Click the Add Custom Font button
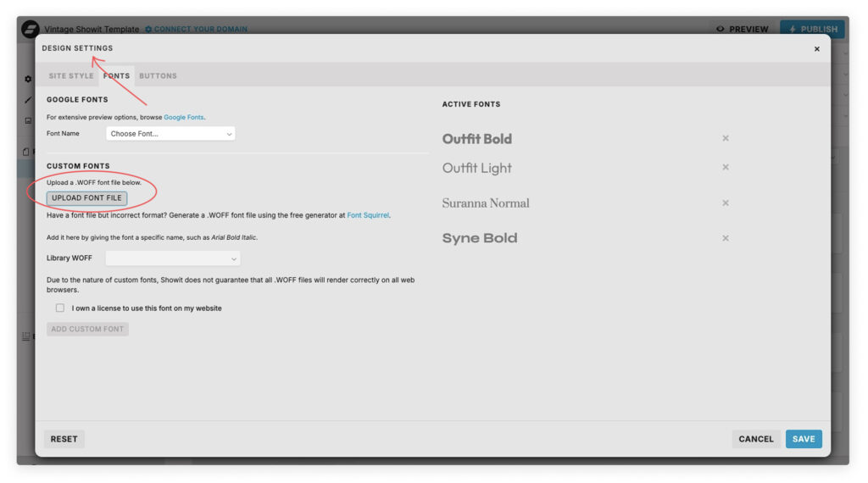 click(x=87, y=329)
